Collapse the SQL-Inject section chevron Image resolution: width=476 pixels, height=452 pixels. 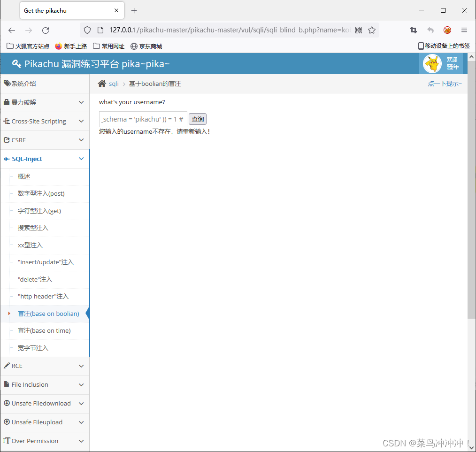[81, 159]
